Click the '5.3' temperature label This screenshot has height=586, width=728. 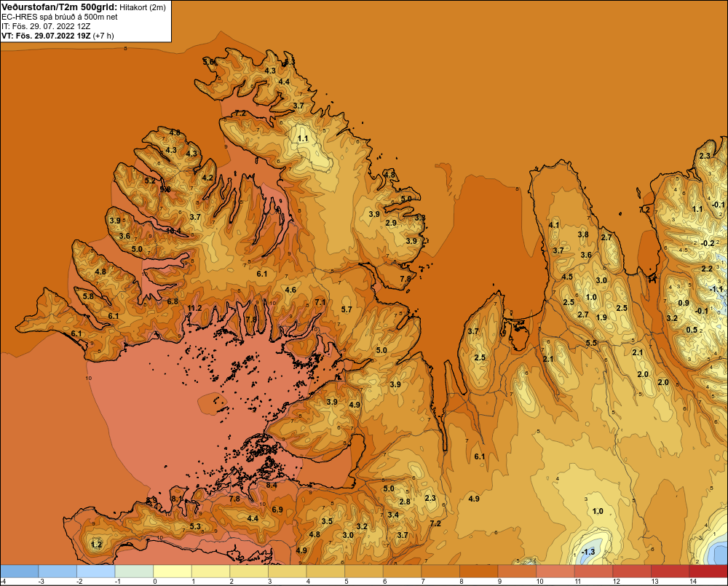tap(195, 526)
